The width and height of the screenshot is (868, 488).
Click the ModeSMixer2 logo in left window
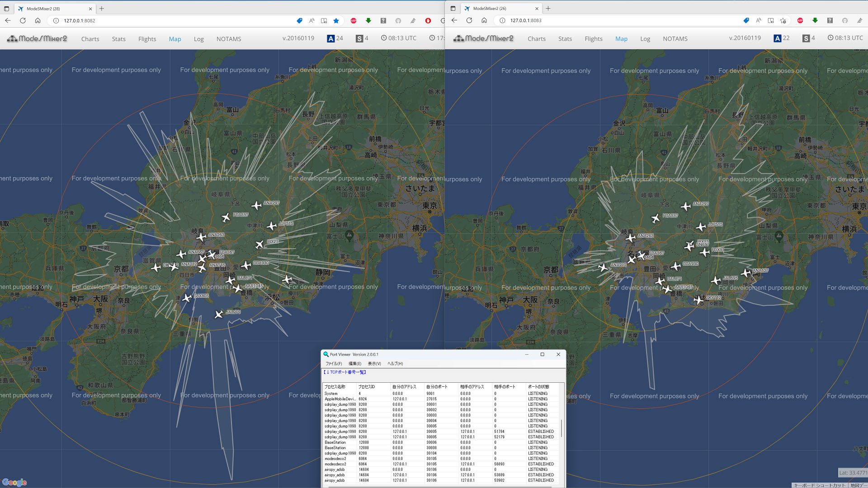click(37, 39)
